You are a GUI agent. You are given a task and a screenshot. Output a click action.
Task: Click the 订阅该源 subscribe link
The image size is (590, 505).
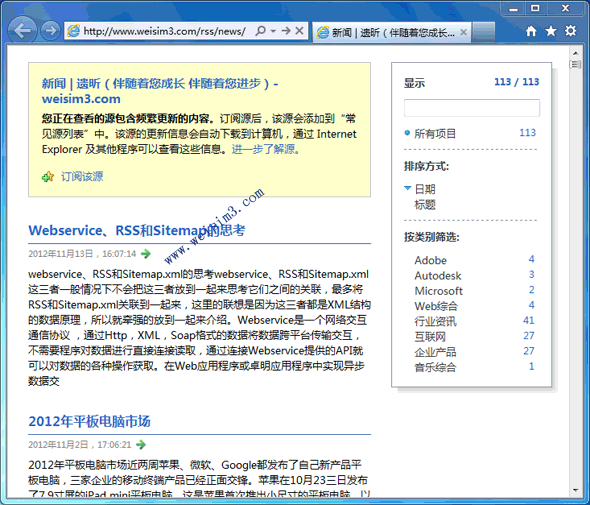click(82, 176)
